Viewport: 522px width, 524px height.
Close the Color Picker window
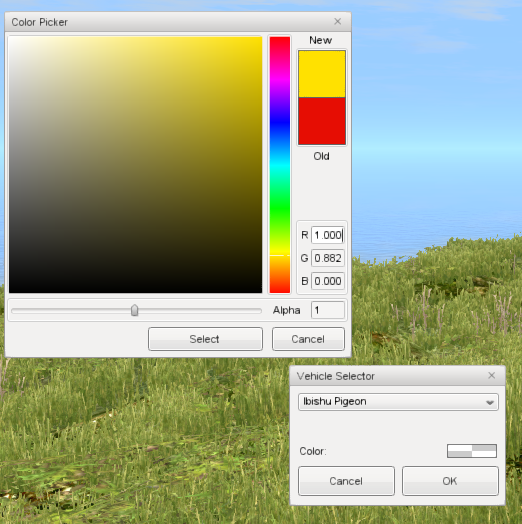pos(338,22)
